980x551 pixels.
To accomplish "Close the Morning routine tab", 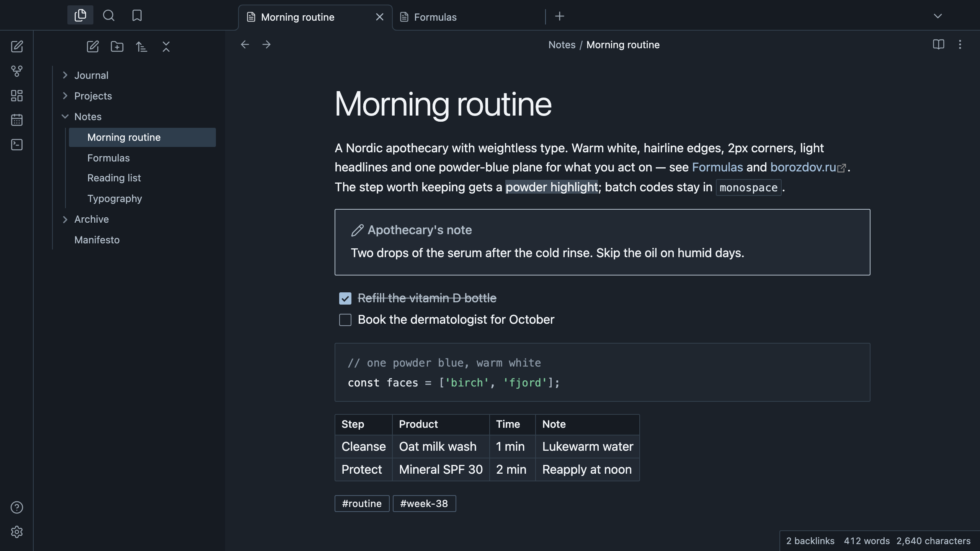I will pos(380,17).
